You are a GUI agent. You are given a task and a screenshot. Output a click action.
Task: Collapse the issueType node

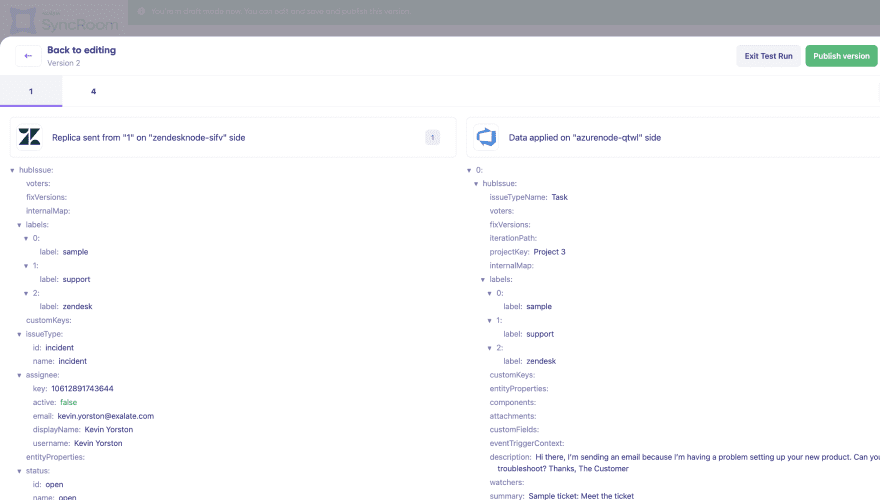(19, 334)
